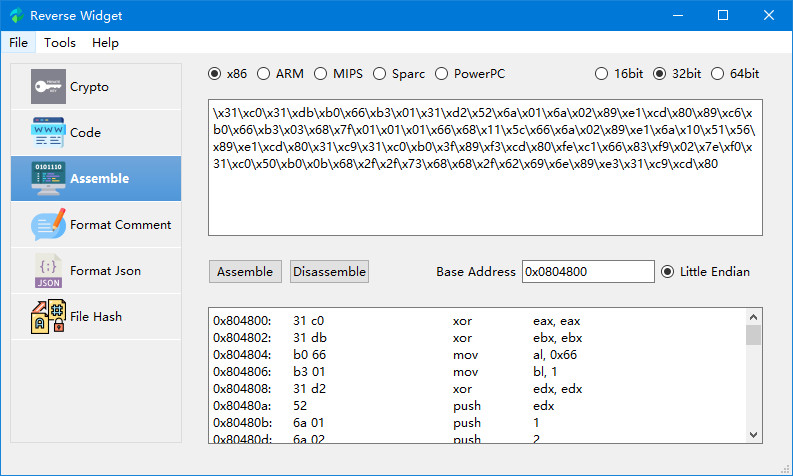Click the 'mov al, 0x66' operands
The height and width of the screenshot is (476, 793).
(555, 355)
